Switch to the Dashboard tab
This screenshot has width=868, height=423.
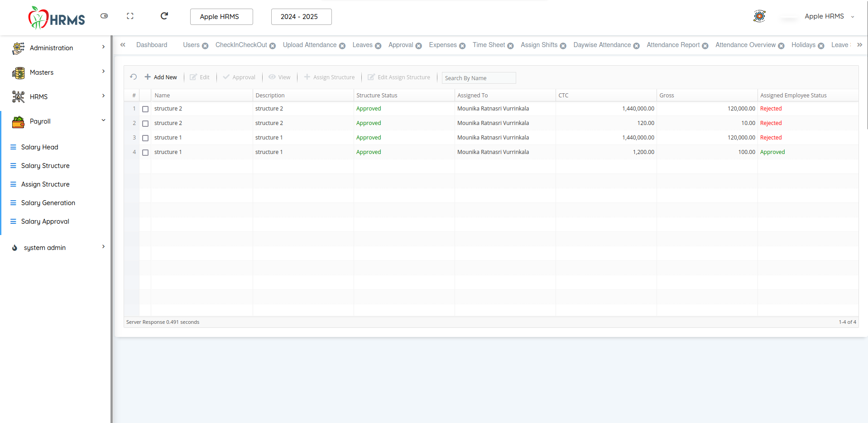point(152,45)
